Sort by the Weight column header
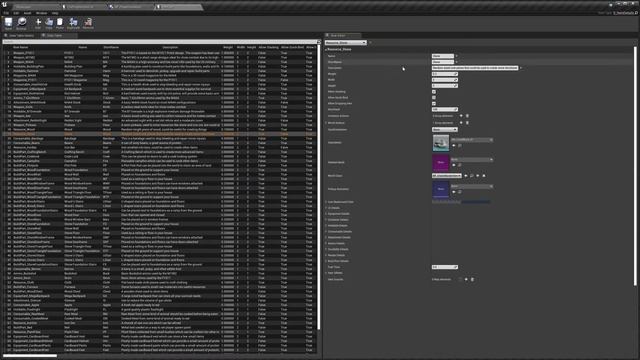This screenshot has width=640, height=360. click(x=228, y=47)
